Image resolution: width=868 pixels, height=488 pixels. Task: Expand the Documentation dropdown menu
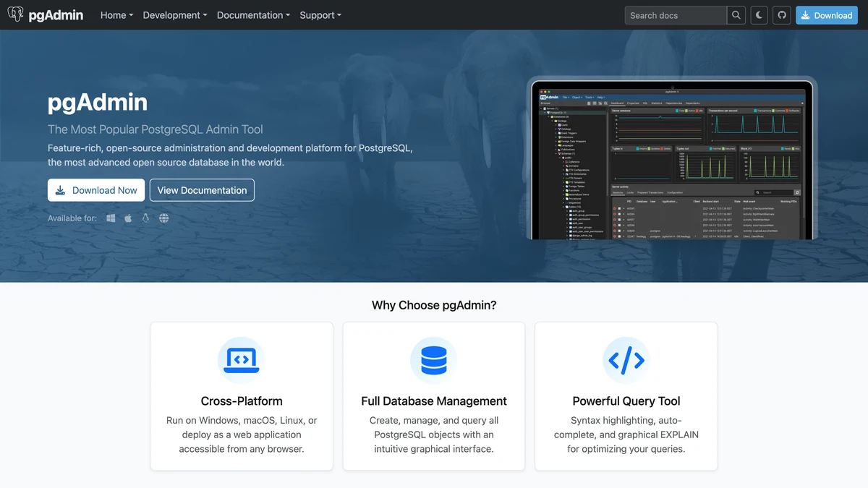click(253, 15)
